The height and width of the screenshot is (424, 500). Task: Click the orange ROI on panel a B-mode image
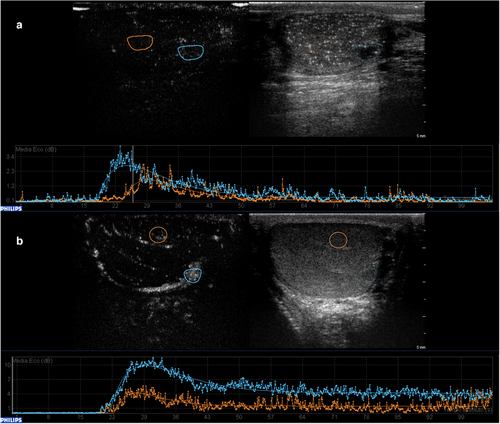click(316, 43)
